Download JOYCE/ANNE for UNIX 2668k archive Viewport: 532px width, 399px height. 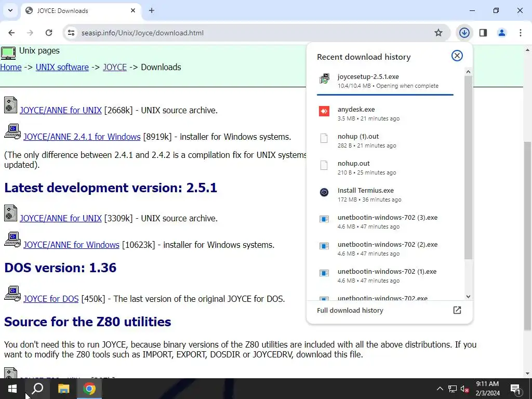tap(61, 110)
